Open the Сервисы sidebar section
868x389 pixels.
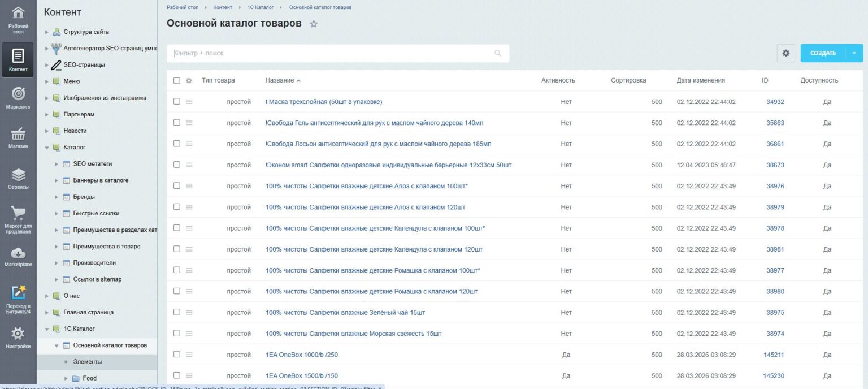pyautogui.click(x=18, y=178)
